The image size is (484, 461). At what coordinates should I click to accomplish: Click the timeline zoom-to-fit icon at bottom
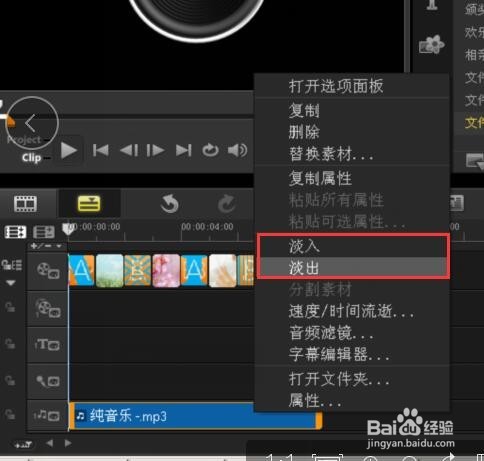pyautogui.click(x=23, y=444)
